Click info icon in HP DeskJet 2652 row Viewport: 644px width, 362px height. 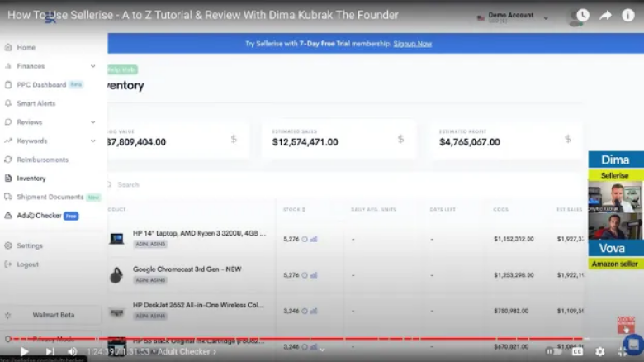[x=305, y=311]
